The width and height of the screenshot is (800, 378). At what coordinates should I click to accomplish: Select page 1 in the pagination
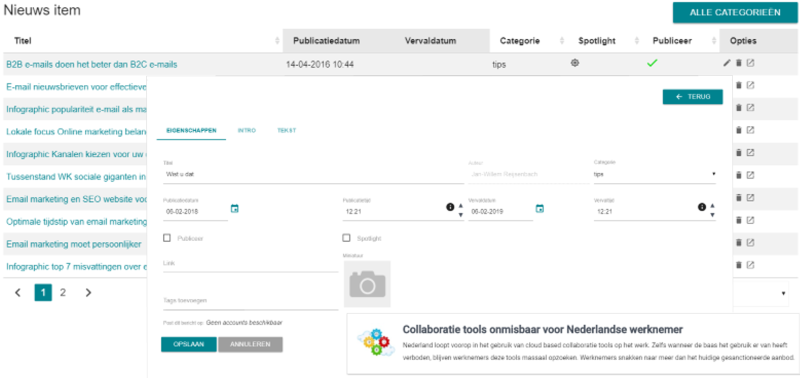(43, 293)
